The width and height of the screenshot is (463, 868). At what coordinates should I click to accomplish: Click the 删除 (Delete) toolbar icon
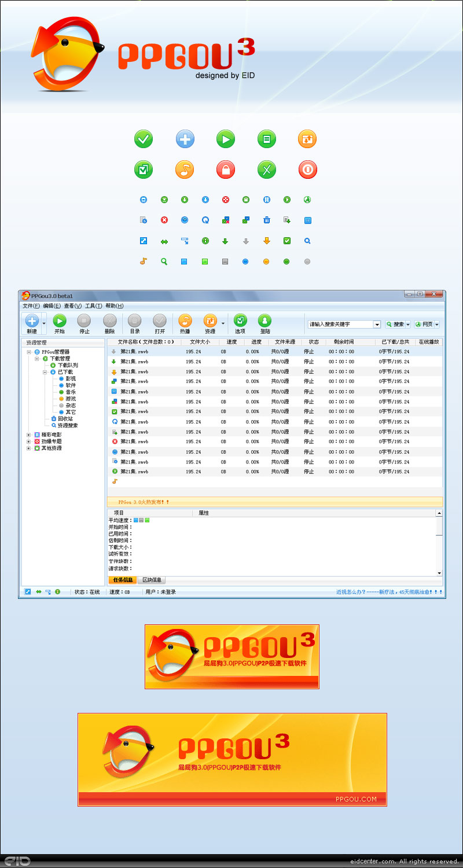(x=109, y=320)
